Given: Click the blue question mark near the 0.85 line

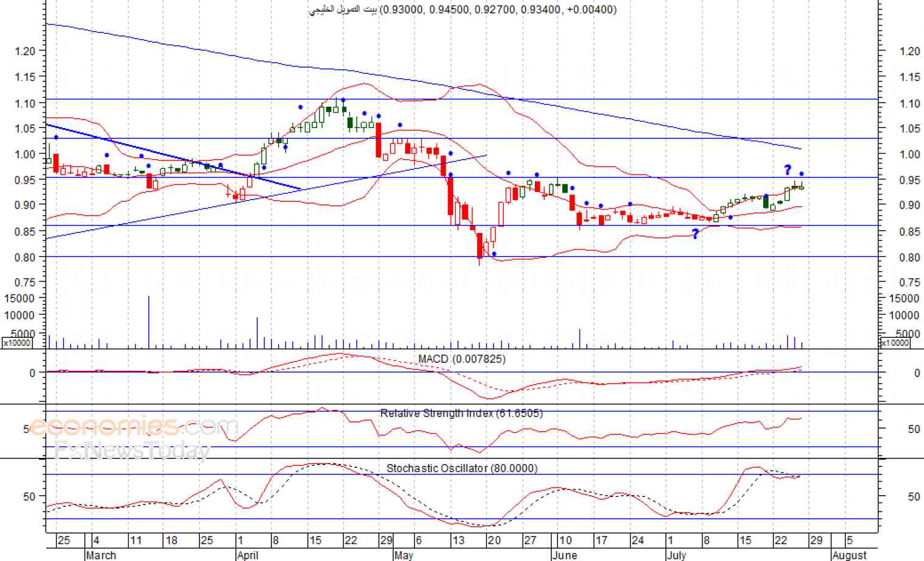Looking at the screenshot, I should (695, 234).
